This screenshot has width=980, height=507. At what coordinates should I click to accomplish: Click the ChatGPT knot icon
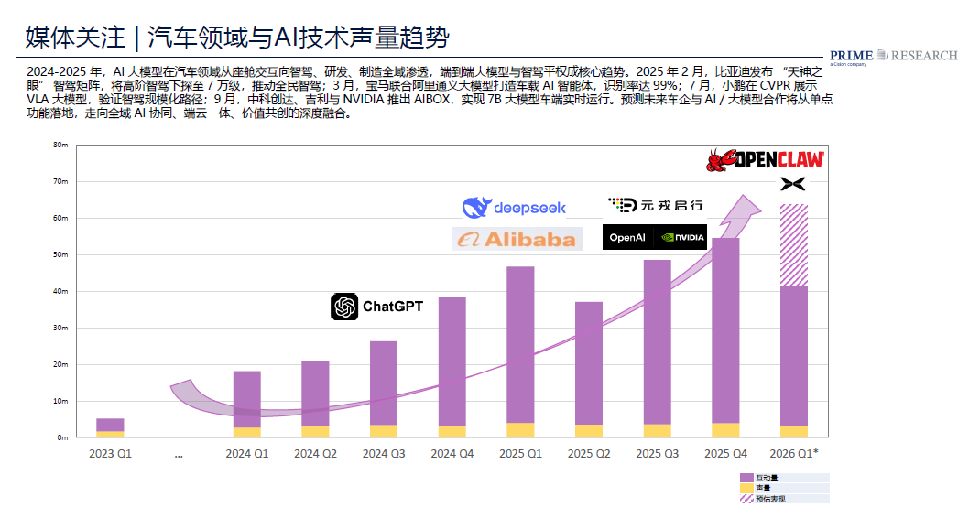tap(344, 307)
